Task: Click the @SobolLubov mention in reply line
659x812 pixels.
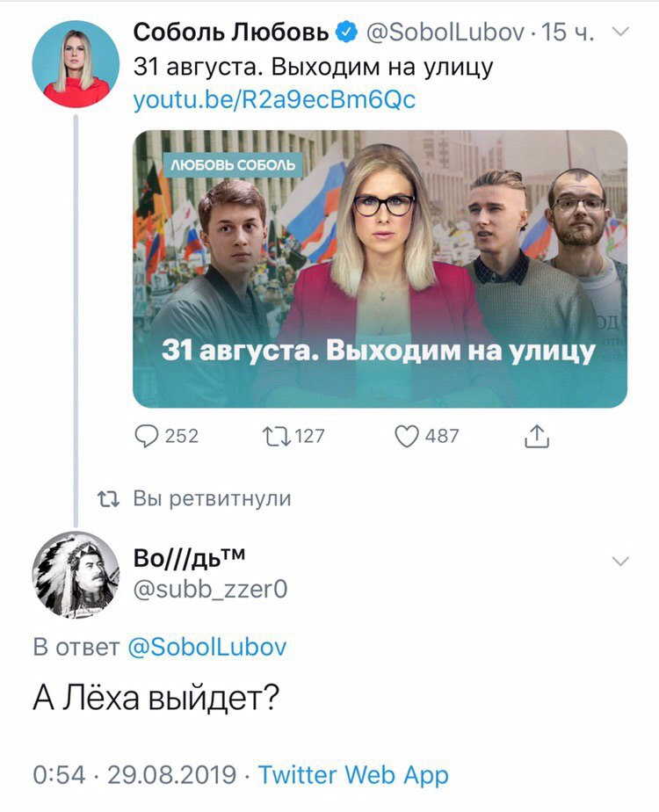Action: (x=206, y=648)
